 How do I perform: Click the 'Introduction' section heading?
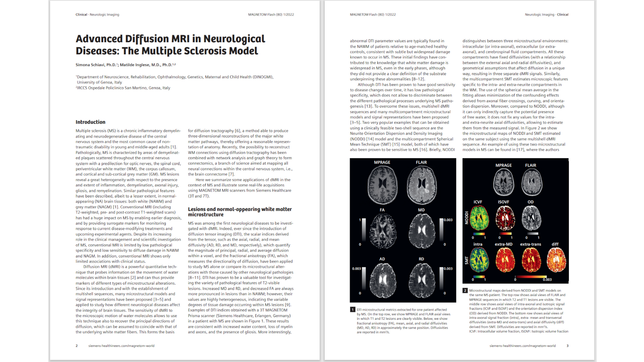[90, 122]
